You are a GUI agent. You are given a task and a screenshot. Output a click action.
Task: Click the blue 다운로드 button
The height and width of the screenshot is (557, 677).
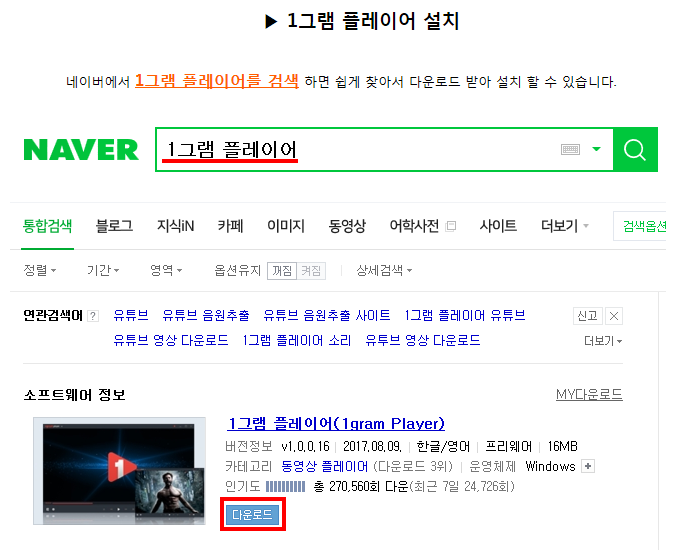tap(252, 514)
